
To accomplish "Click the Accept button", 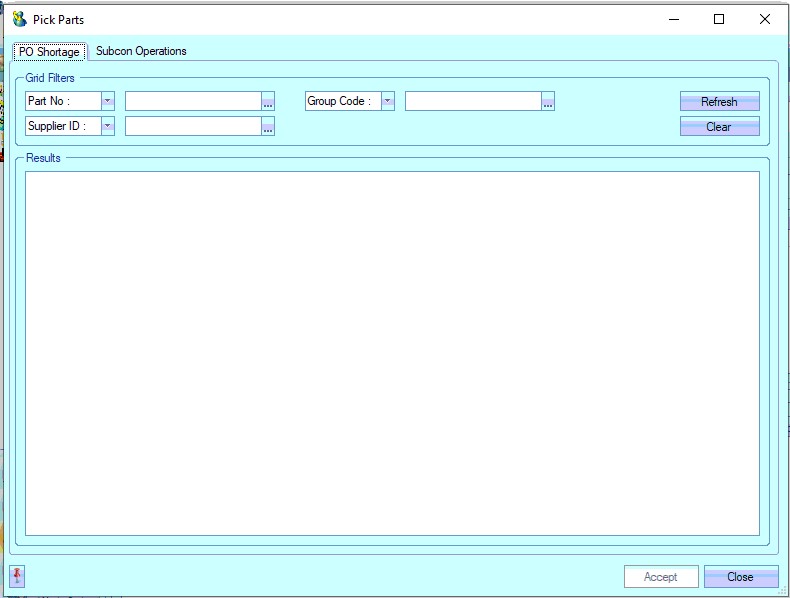I will point(661,577).
